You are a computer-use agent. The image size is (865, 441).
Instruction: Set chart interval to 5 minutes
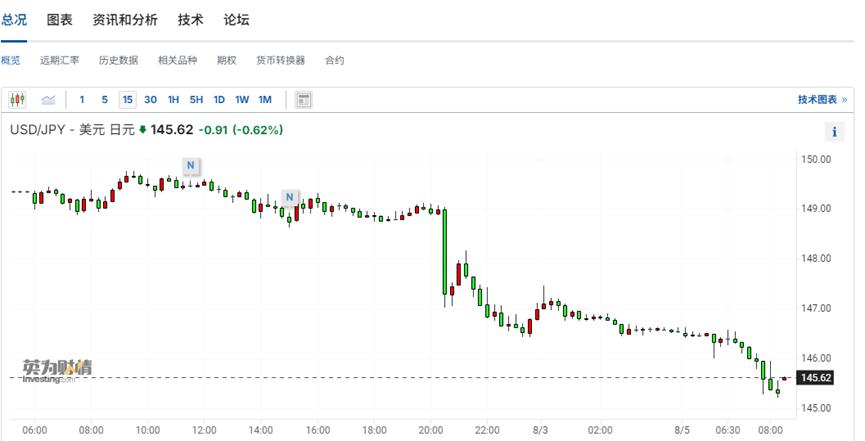(104, 99)
